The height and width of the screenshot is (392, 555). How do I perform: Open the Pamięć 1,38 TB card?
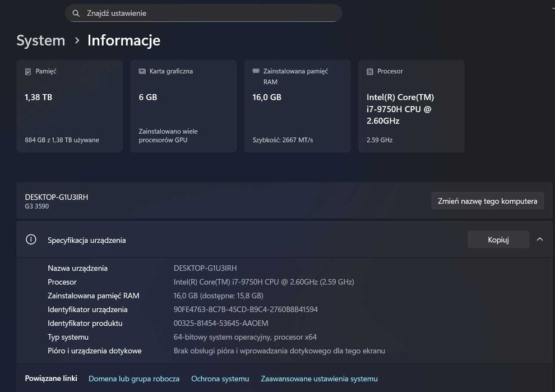coord(70,106)
